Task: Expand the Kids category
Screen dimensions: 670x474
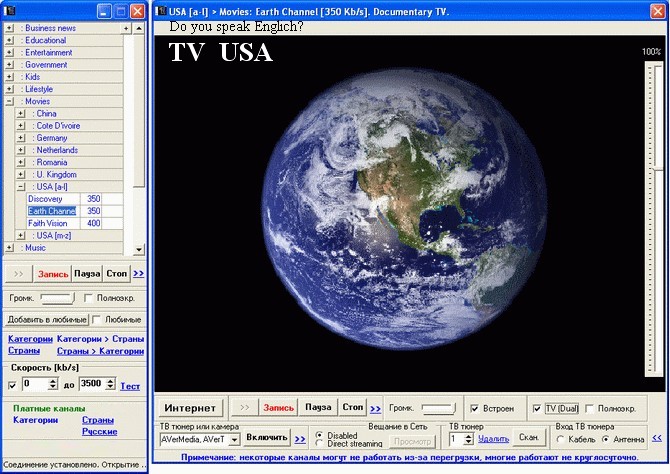Action: pyautogui.click(x=9, y=77)
